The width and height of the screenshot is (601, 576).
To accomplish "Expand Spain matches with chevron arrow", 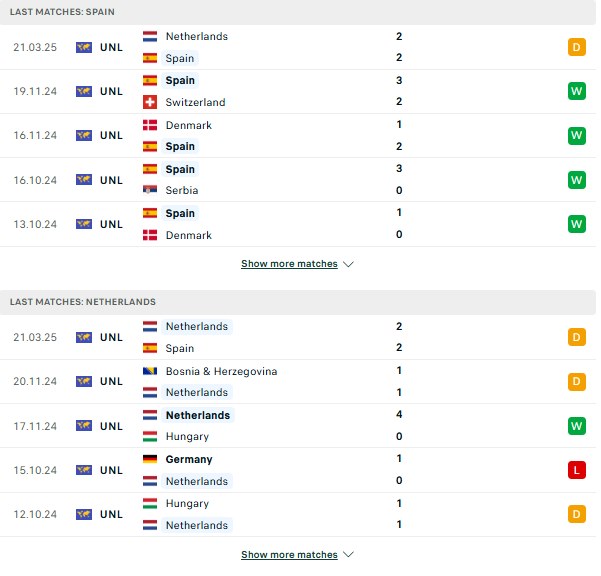I will (x=348, y=264).
